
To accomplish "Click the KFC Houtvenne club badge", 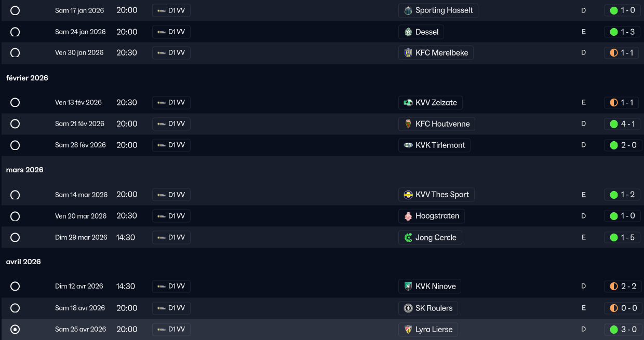I will 408,124.
